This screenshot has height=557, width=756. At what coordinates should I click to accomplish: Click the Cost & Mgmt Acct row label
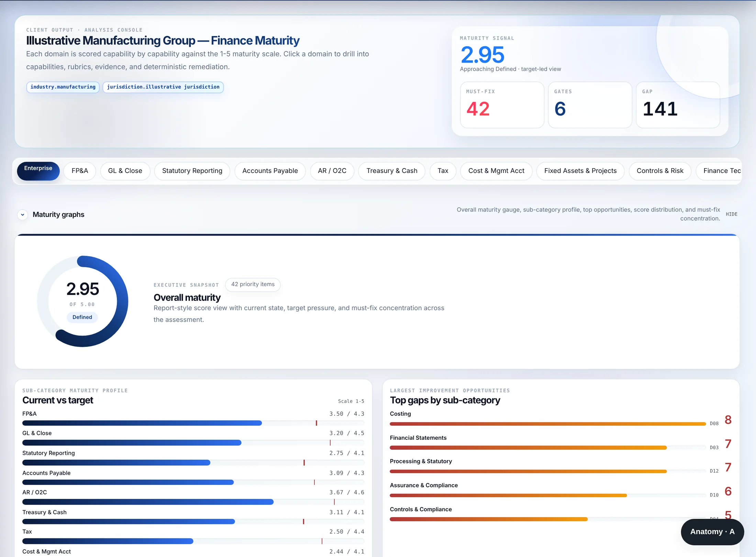pyautogui.click(x=46, y=551)
